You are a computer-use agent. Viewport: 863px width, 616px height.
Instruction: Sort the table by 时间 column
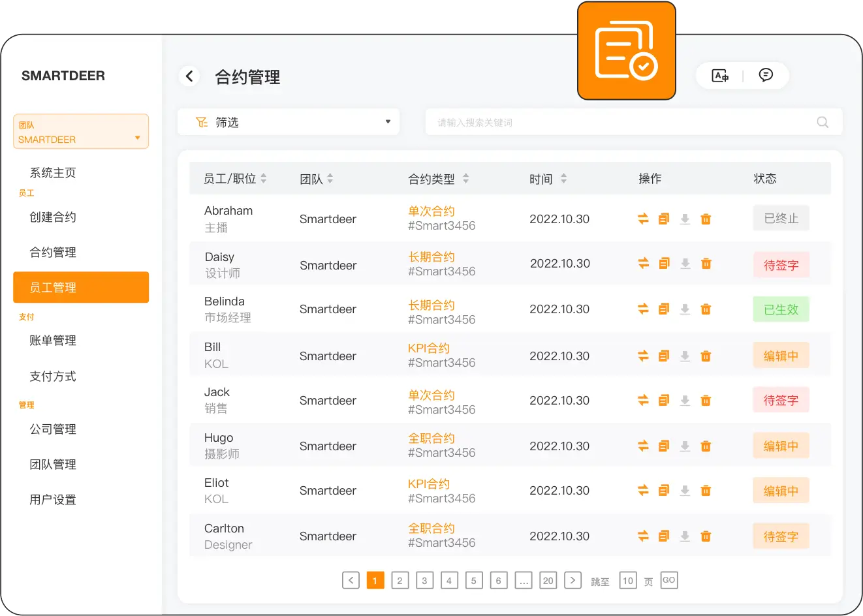(x=565, y=177)
